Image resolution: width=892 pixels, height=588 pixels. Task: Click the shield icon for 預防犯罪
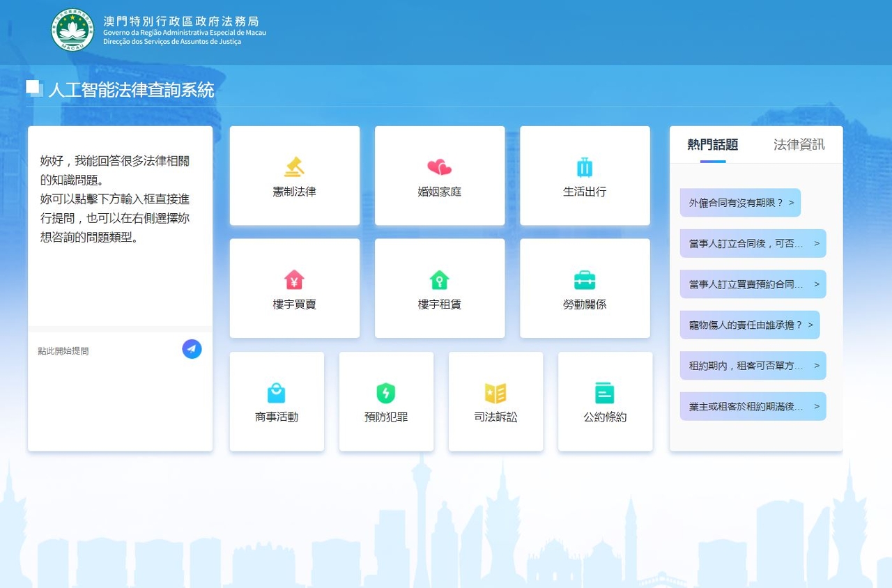(386, 393)
